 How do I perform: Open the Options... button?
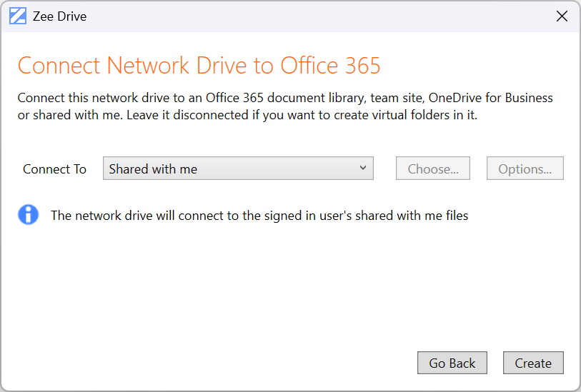[525, 169]
